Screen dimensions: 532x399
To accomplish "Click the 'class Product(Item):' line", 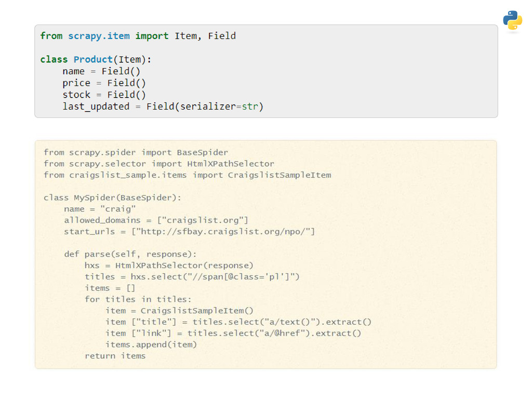I will coord(96,59).
